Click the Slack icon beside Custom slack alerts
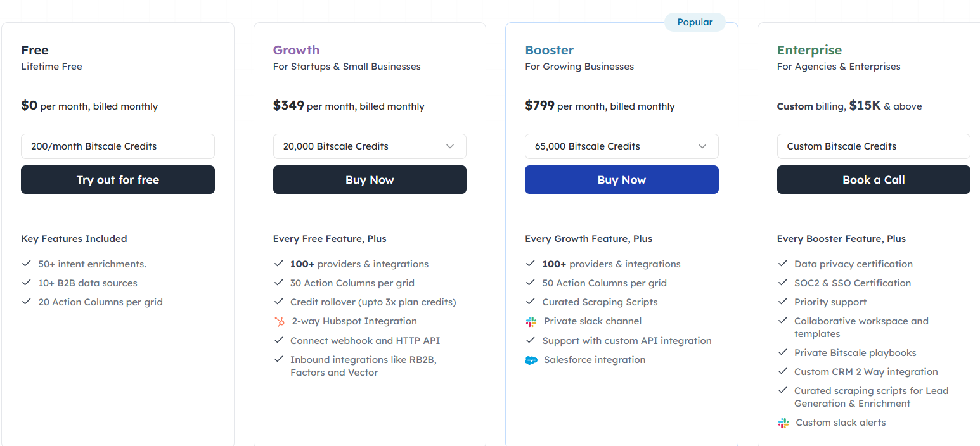The width and height of the screenshot is (980, 446). click(x=783, y=423)
